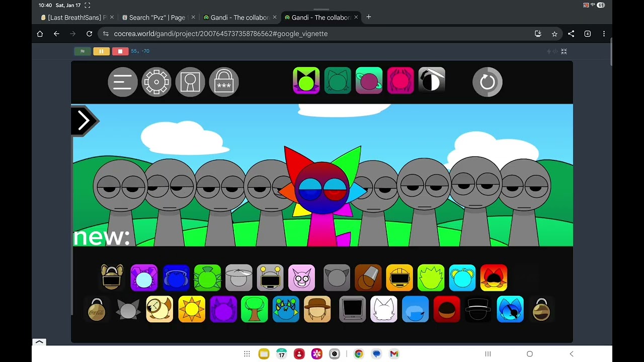Stop the project with the red button
Screen dimensions: 644x362
pos(120,51)
